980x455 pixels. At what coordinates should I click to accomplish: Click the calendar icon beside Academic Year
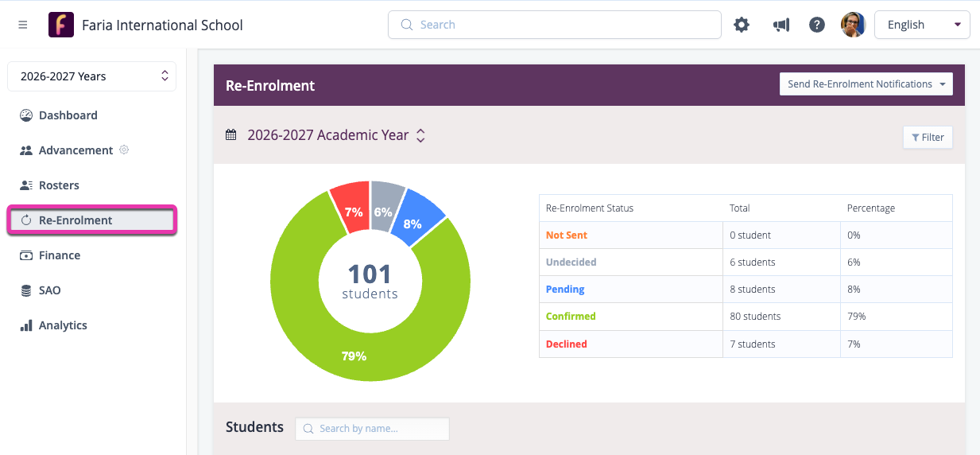pos(231,135)
